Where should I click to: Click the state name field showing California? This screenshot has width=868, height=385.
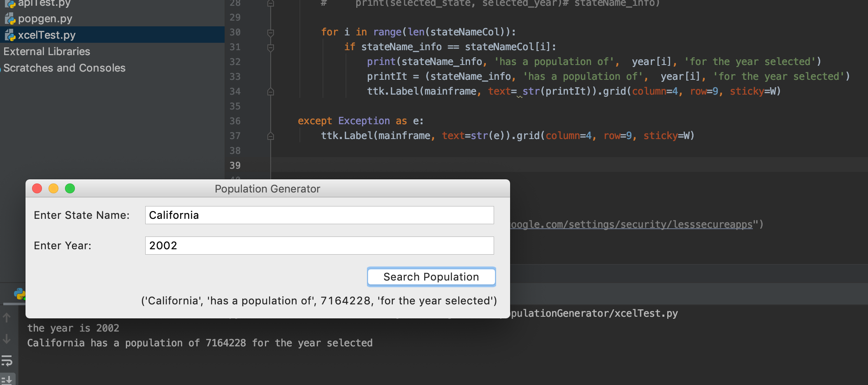(x=319, y=215)
